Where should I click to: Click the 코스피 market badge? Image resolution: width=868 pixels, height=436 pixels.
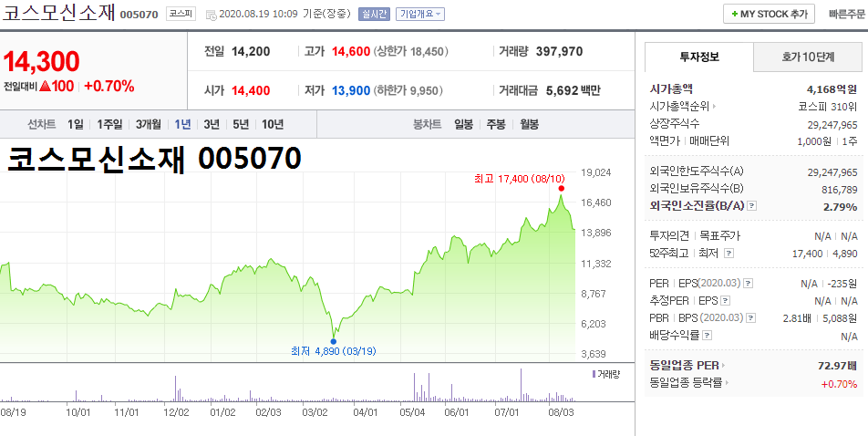click(x=181, y=15)
